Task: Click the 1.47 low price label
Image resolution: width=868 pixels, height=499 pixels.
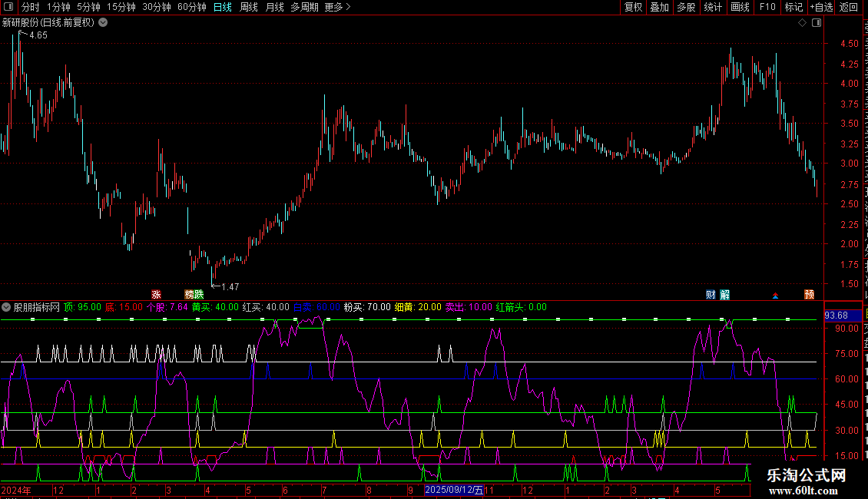Action: (230, 287)
